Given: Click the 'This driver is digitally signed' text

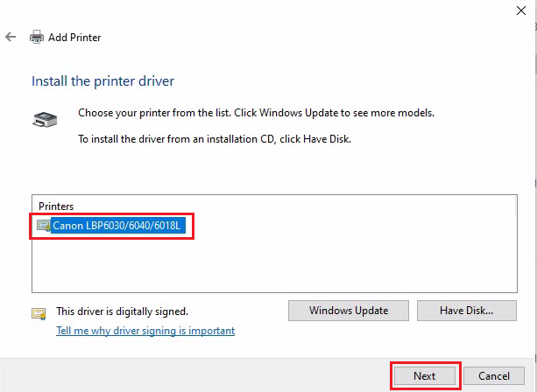Looking at the screenshot, I should (122, 311).
